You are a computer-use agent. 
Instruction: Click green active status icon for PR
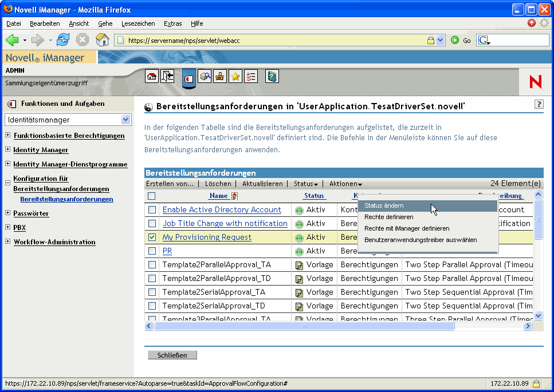(x=299, y=252)
